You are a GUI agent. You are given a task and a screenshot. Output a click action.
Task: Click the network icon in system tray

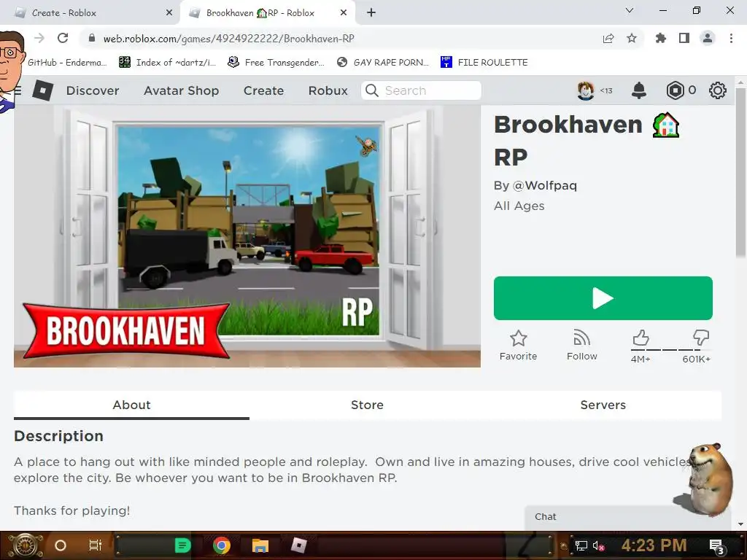581,545
